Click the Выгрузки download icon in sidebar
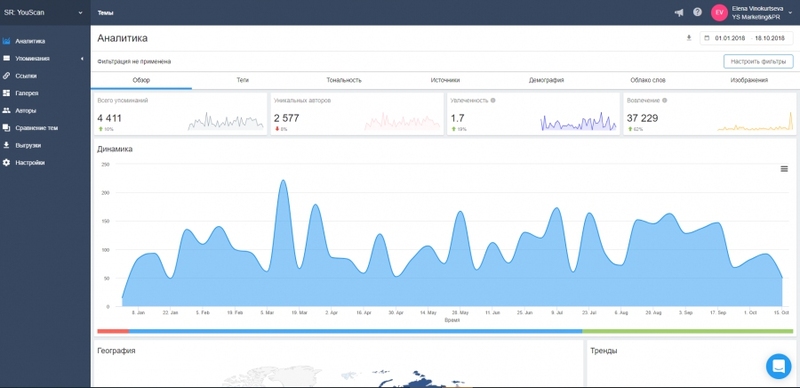The width and height of the screenshot is (800, 388). pyautogui.click(x=6, y=145)
